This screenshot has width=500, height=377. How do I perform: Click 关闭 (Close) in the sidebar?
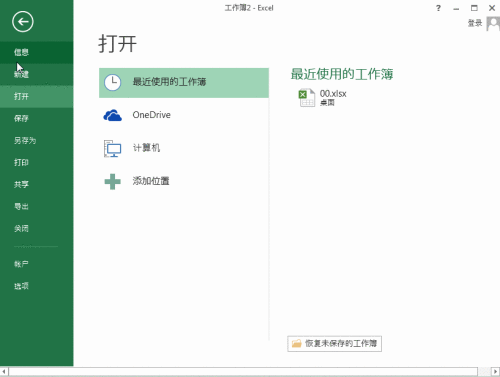tap(37, 228)
